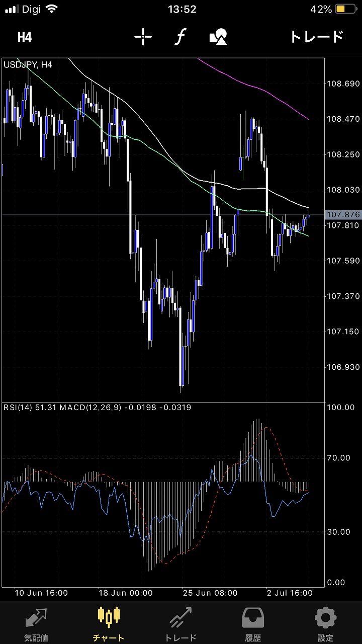
Task: Tap the top-right トレード button
Action: pyautogui.click(x=316, y=37)
